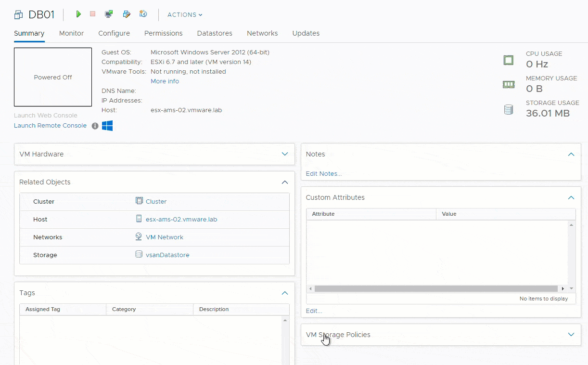Click the network icon beside VM Network
588x365 pixels.
pyautogui.click(x=139, y=237)
